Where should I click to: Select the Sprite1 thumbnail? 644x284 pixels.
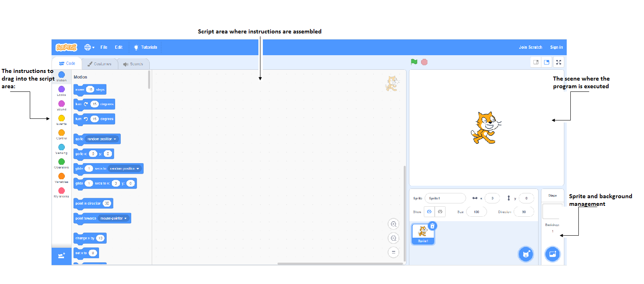[423, 234]
